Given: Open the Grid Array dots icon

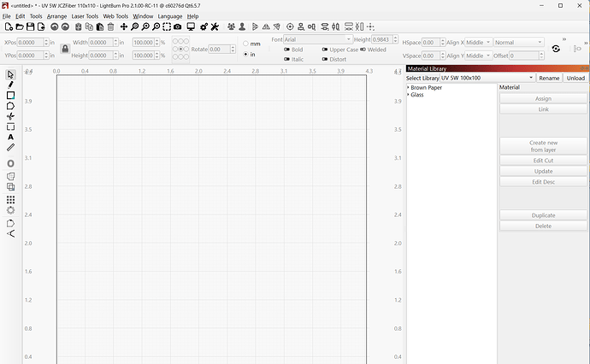Looking at the screenshot, I should point(10,200).
